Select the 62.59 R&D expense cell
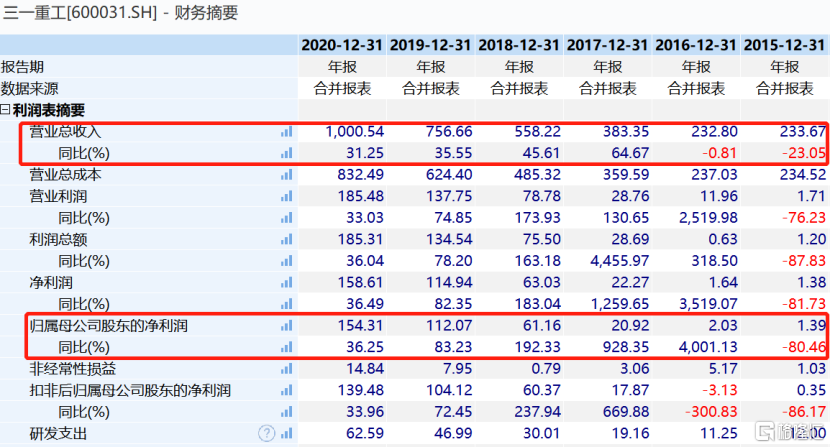Viewport: 830px width, 448px height. tap(365, 434)
